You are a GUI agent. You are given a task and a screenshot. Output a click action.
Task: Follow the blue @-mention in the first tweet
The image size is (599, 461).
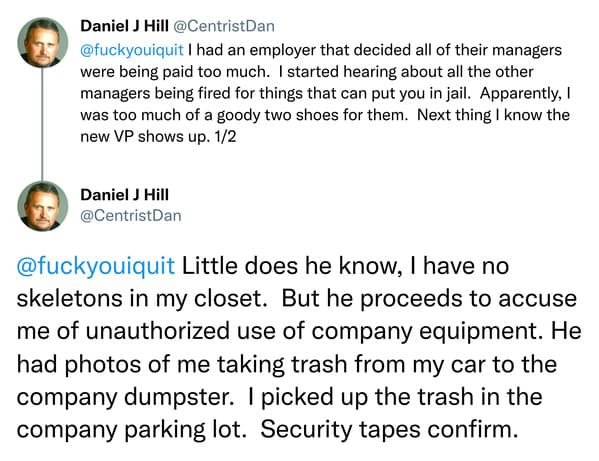pyautogui.click(x=132, y=50)
